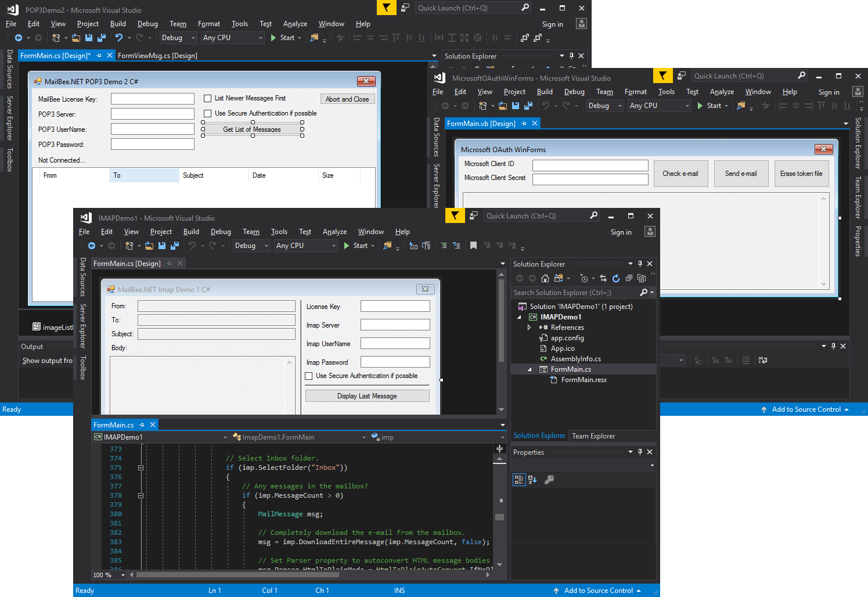Image resolution: width=868 pixels, height=597 pixels.
Task: Open Build menu in IMAPDemo1 window
Action: [191, 232]
